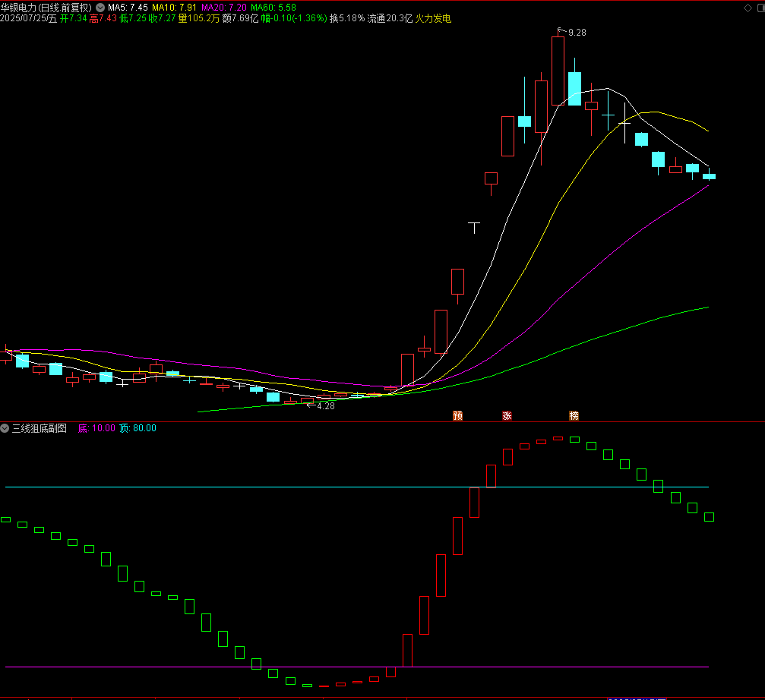765x700 pixels.
Task: Click the 开7.34 opening price text
Action: pos(73,18)
